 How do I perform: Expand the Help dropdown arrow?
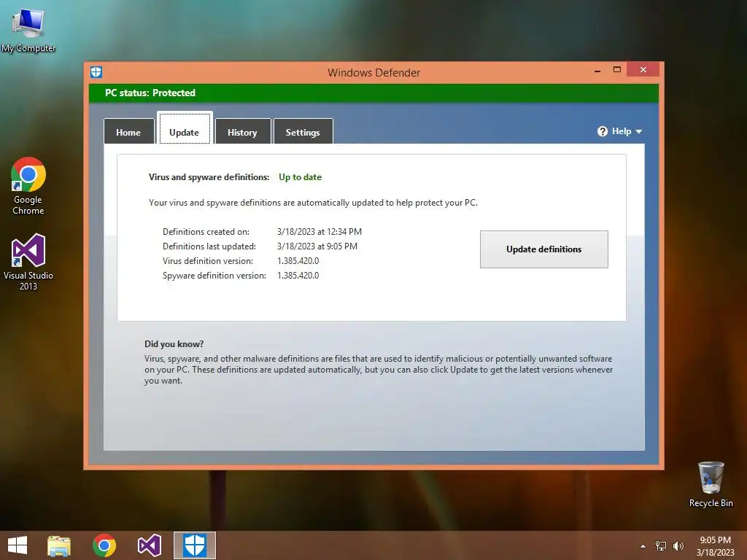(x=639, y=131)
